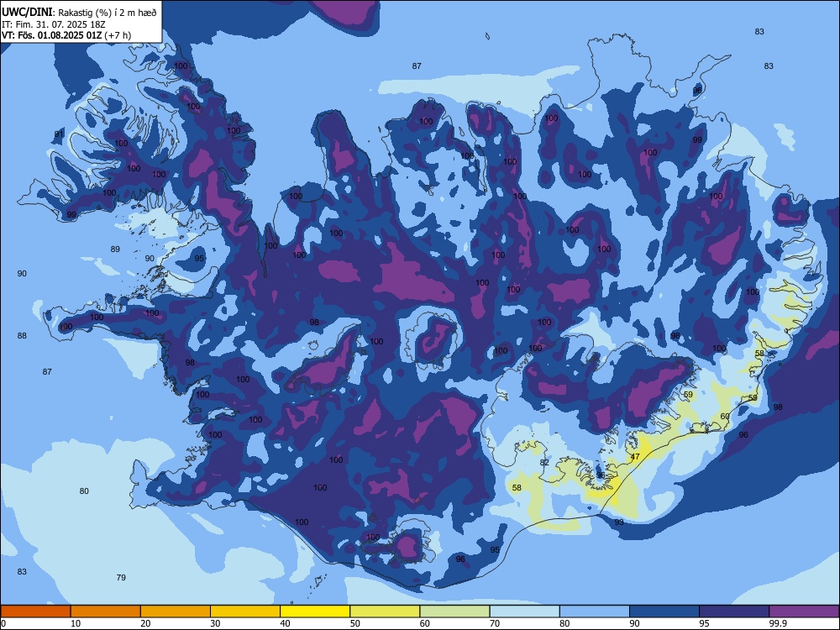Screen dimensions: 840x630
Task: Click the 95 legend scale label
Action: tap(704, 623)
